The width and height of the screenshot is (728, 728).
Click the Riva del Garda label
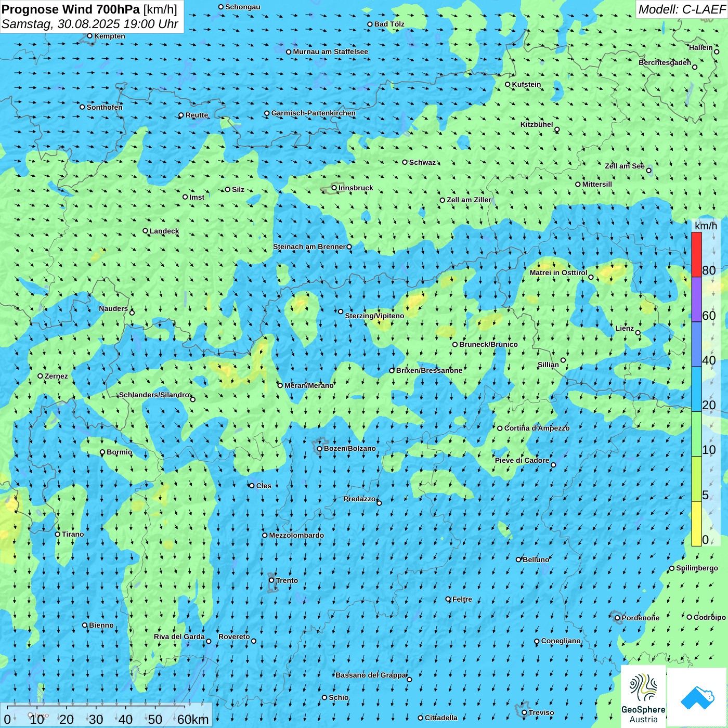point(179,636)
